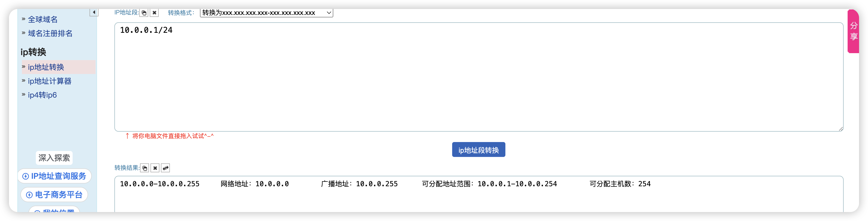Open 电子商务平台 suggestion
The width and height of the screenshot is (868, 221).
click(58, 195)
